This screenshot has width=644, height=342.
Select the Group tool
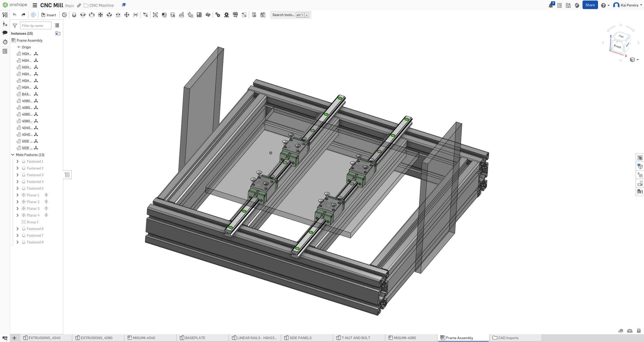[155, 15]
